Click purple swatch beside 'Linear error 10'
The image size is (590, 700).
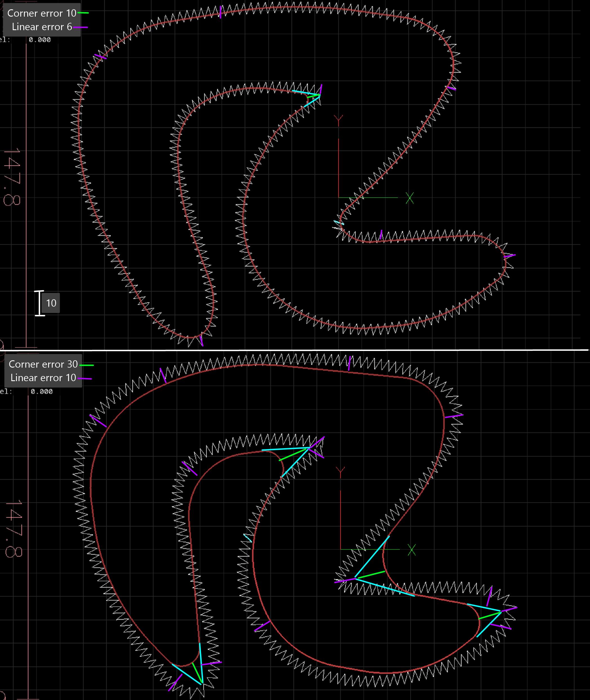84,378
